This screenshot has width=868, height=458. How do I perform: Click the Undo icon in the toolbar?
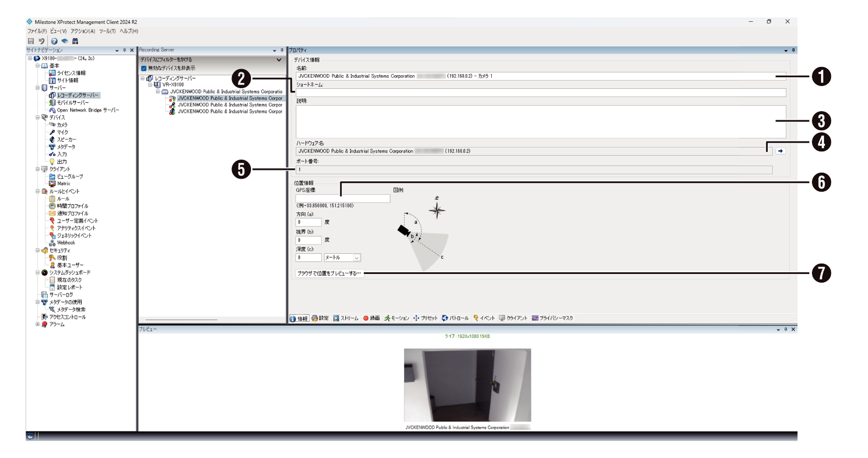click(41, 41)
